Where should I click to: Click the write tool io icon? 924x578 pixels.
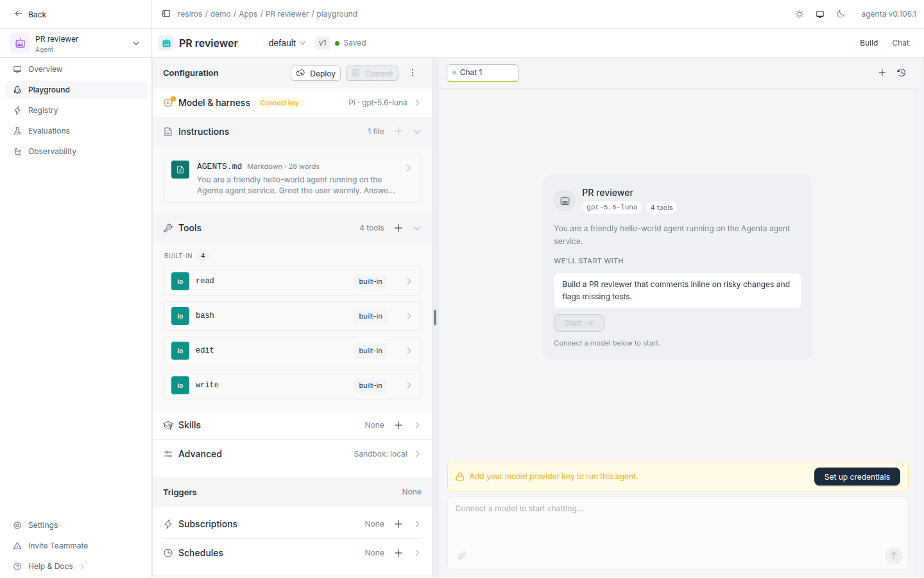point(180,385)
